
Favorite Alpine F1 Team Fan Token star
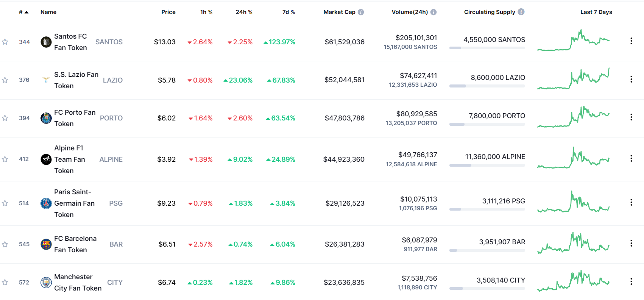pos(5,159)
